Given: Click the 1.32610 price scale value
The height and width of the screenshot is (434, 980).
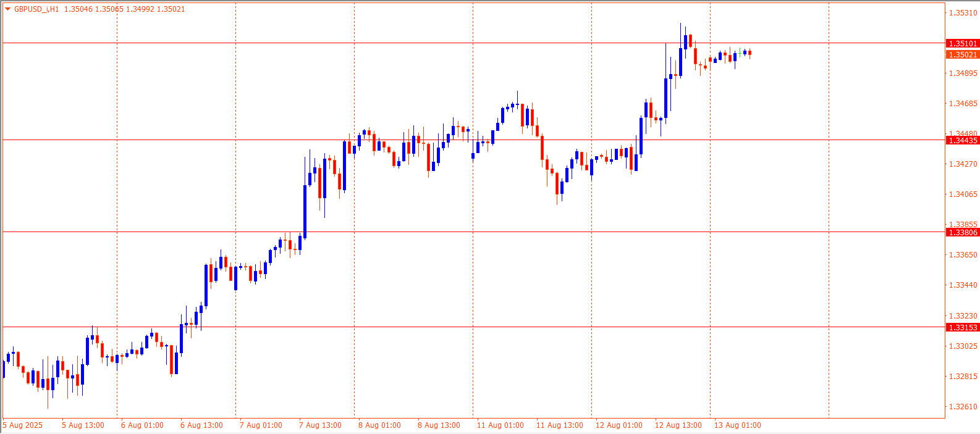Looking at the screenshot, I should coord(963,406).
